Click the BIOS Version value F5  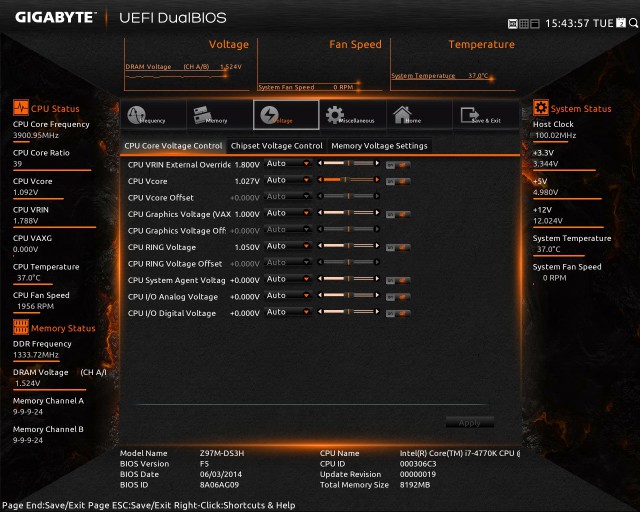(204, 464)
